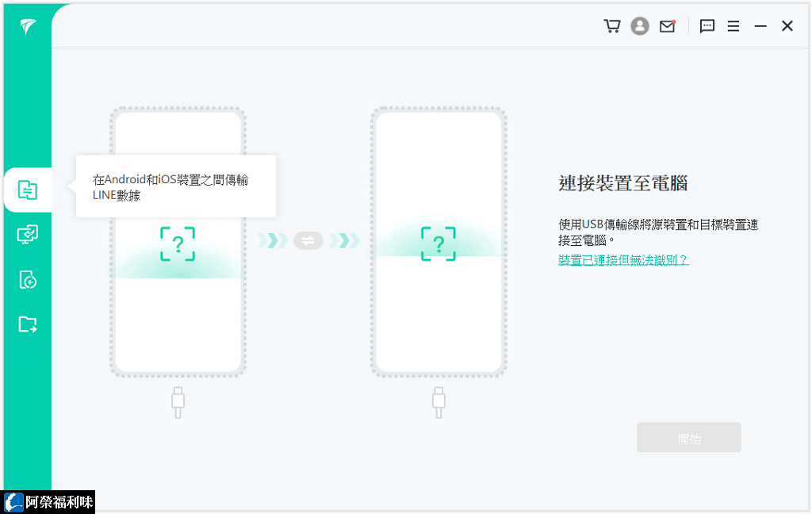Open the feedback chat bubble icon
The width and height of the screenshot is (812, 514).
pyautogui.click(x=707, y=26)
